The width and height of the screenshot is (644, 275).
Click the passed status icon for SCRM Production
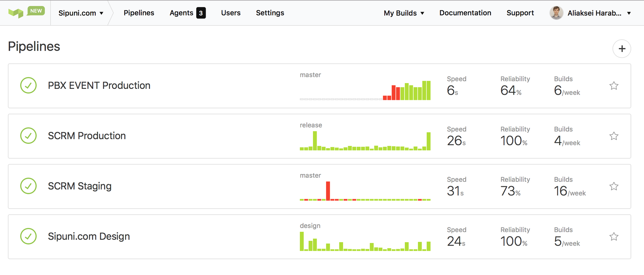click(29, 136)
